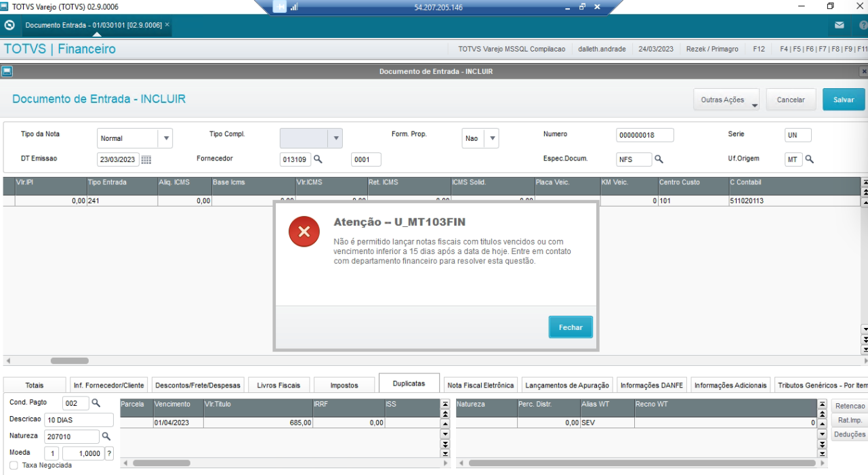This screenshot has width=868, height=475.
Task: Switch to Descontos/Frete/Despesas tab
Action: click(x=198, y=385)
